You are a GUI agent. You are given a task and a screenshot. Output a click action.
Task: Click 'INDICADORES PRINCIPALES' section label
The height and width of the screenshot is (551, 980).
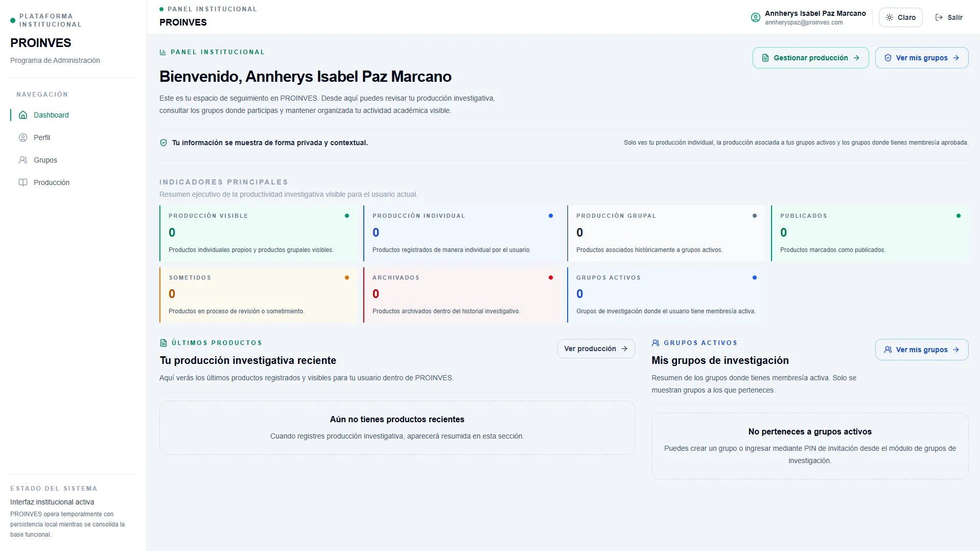click(224, 182)
